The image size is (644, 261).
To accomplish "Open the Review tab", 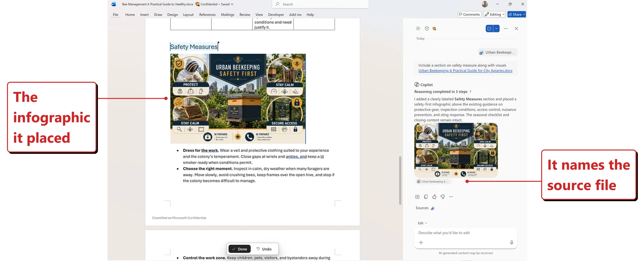I will click(245, 14).
